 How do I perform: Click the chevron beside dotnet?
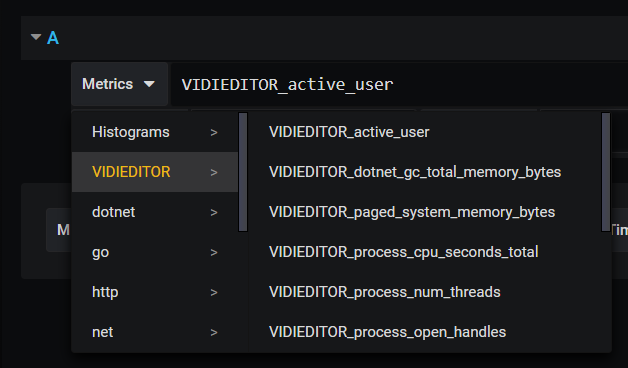214,213
